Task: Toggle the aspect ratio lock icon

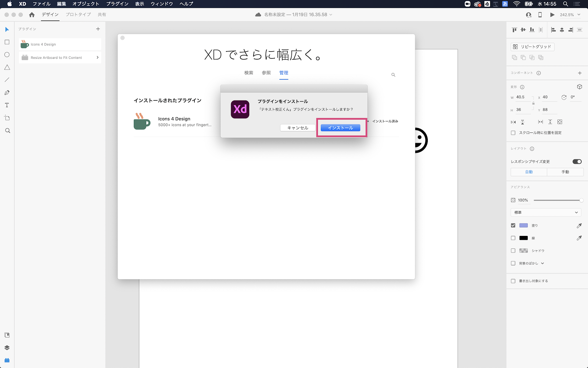Action: click(x=533, y=103)
